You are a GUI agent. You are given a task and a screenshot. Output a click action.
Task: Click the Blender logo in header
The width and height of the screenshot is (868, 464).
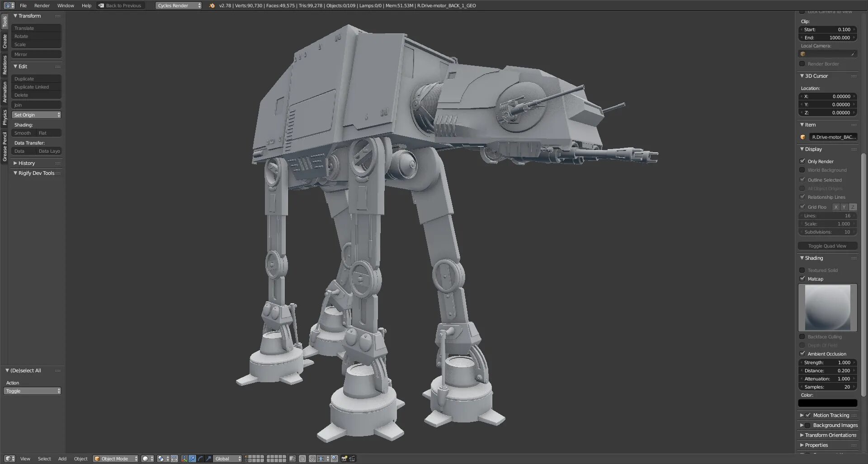(x=212, y=5)
